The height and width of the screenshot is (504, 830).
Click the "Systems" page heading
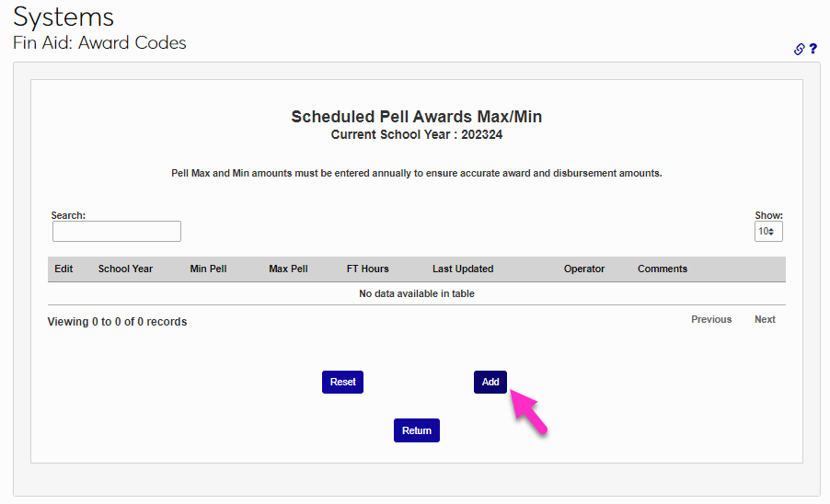pos(63,17)
